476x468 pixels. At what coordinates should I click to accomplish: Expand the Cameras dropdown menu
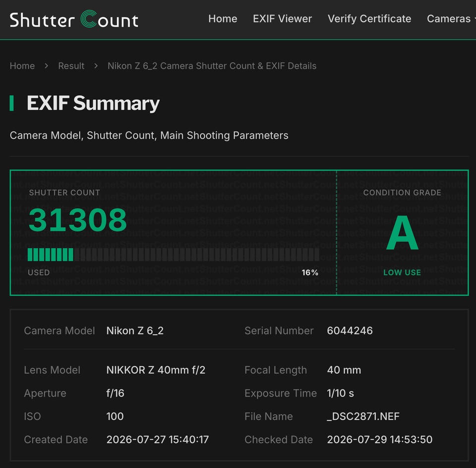pyautogui.click(x=450, y=19)
